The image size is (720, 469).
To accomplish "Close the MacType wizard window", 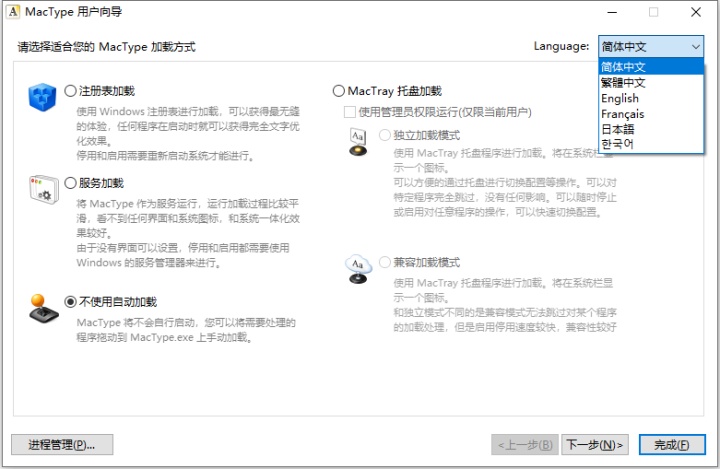I will click(x=696, y=12).
